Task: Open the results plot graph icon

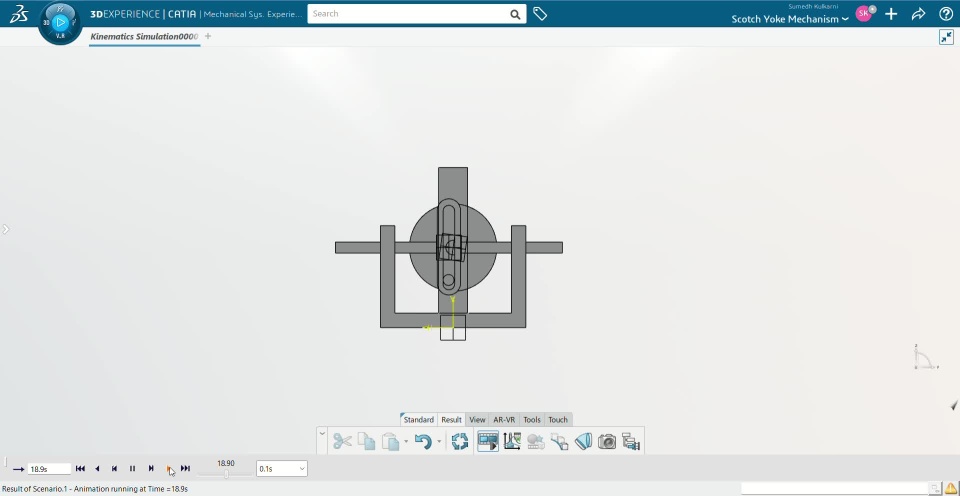Action: tap(512, 441)
